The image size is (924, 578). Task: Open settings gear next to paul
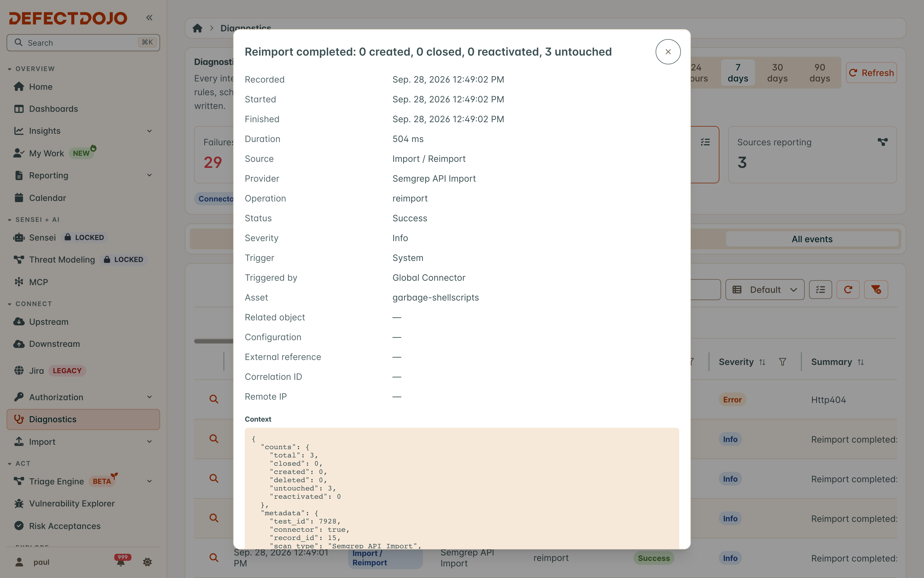coord(147,562)
